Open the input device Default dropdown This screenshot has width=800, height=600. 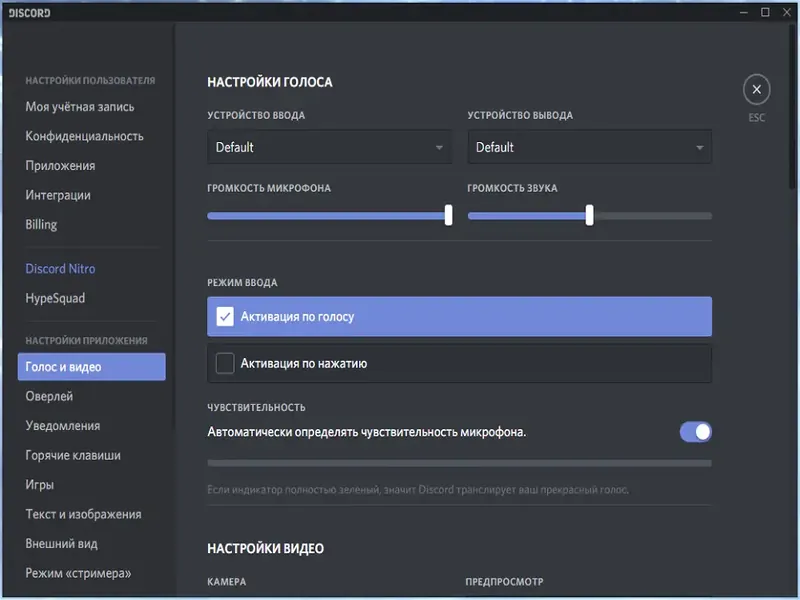tap(329, 147)
